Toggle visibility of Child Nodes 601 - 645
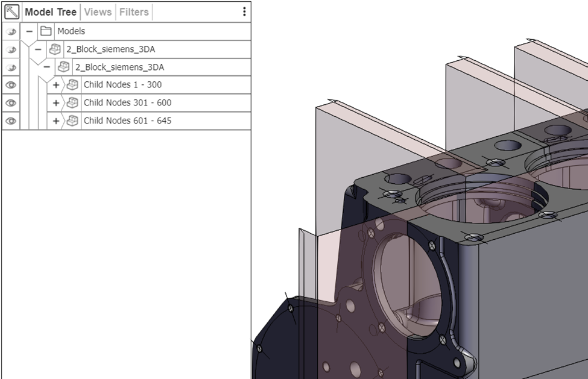Image resolution: width=588 pixels, height=379 pixels. 11,121
